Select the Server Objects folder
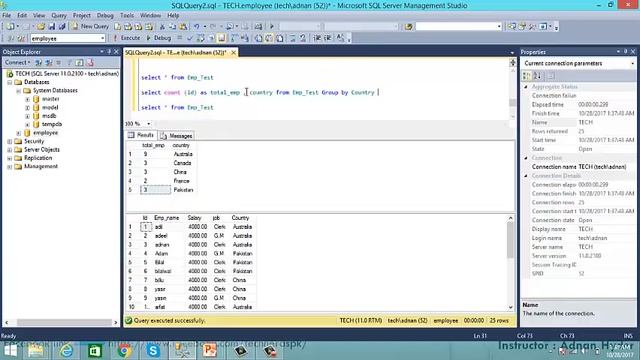 coord(42,150)
